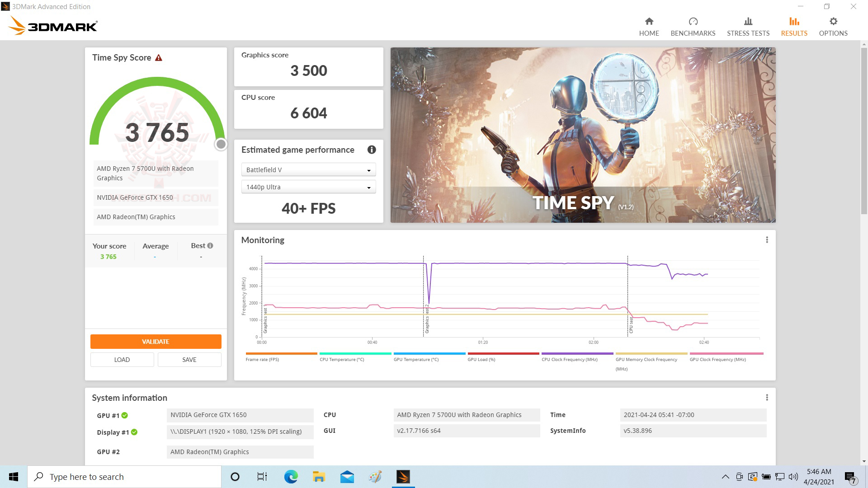Click the purple CPU Clock Frequency swatch
Image resolution: width=868 pixels, height=488 pixels.
pos(577,353)
